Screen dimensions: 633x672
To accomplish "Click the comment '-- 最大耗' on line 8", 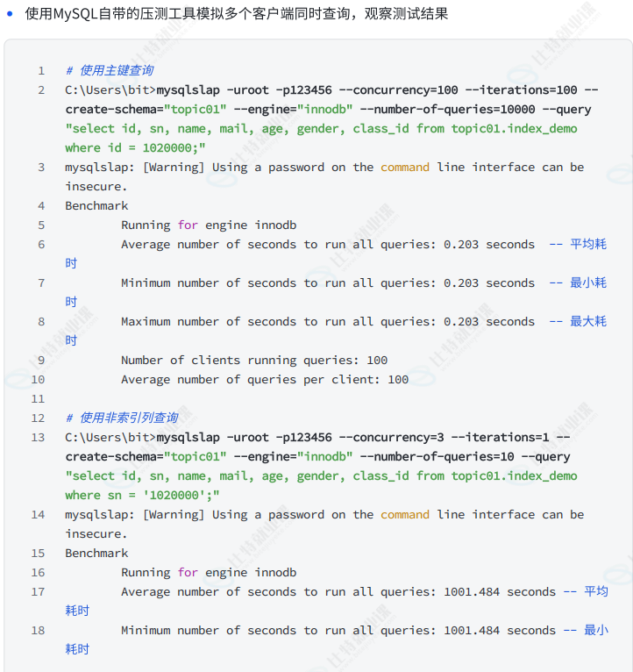I will (x=578, y=321).
